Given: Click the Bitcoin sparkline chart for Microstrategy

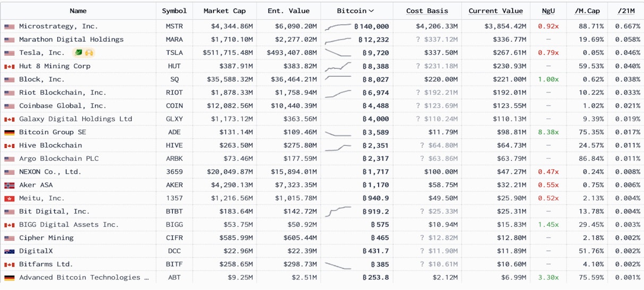Looking at the screenshot, I should pyautogui.click(x=338, y=26).
